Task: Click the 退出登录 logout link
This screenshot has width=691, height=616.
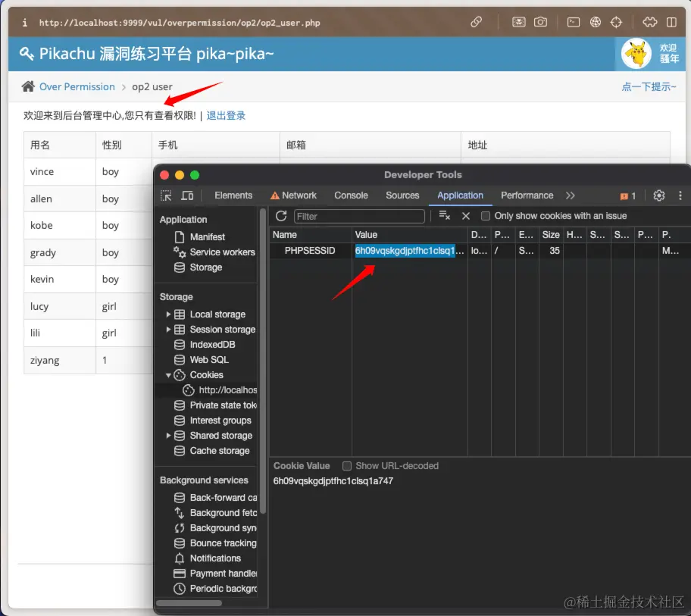Action: (x=226, y=115)
